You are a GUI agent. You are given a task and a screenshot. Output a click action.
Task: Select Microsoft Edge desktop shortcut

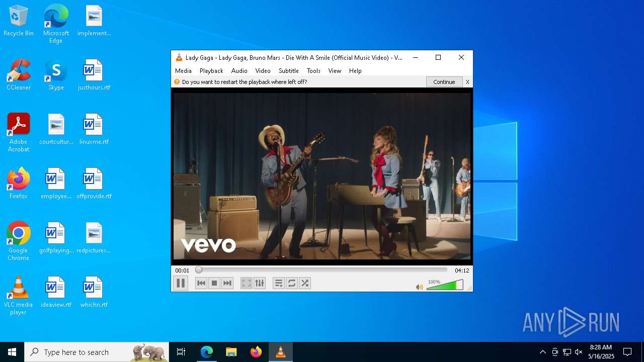coord(56,24)
